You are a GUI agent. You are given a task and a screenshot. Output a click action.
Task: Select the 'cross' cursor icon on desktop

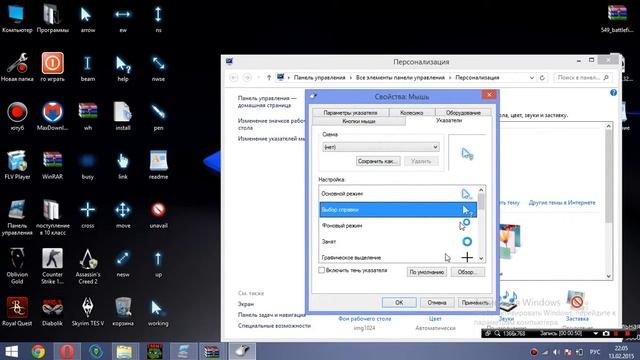pyautogui.click(x=87, y=214)
